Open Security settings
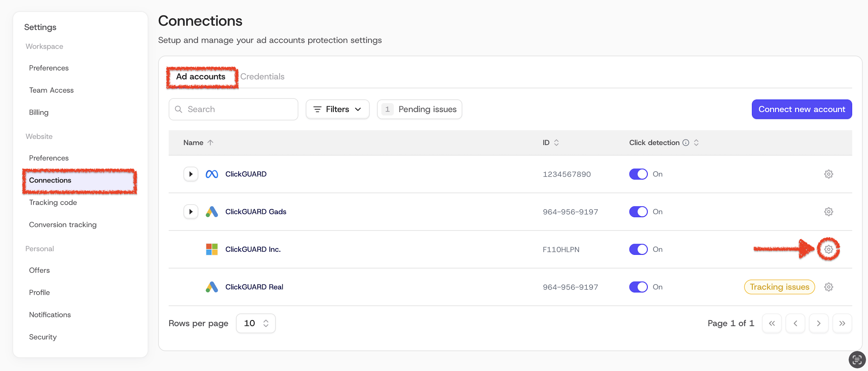This screenshot has width=868, height=371. click(42, 337)
